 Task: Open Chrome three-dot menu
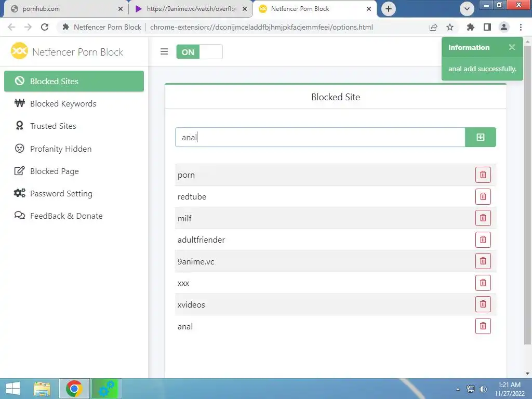(521, 27)
